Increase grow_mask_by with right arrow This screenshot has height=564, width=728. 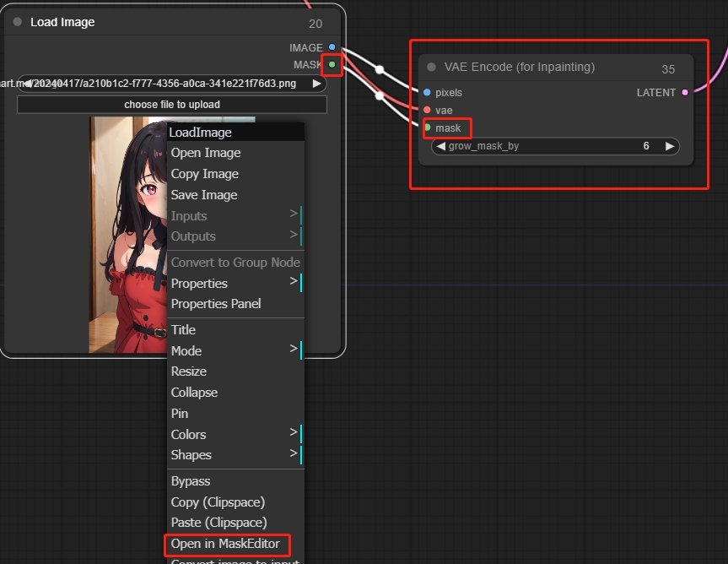(x=670, y=146)
